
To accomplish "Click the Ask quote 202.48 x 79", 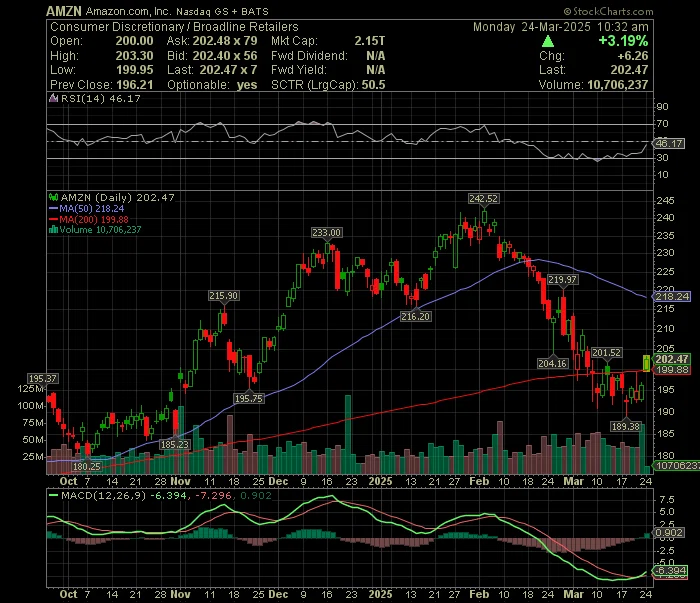I will click(225, 41).
